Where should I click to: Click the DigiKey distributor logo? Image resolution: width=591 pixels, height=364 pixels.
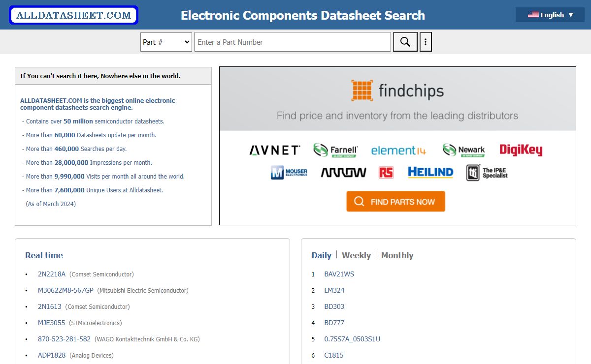tap(521, 150)
